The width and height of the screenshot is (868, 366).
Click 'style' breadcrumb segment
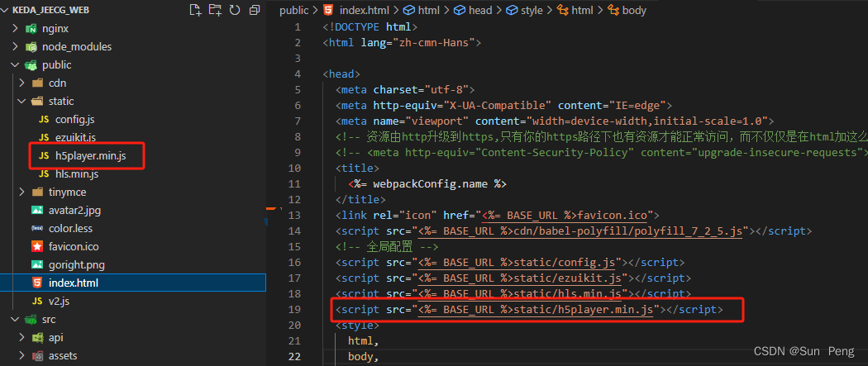click(532, 10)
